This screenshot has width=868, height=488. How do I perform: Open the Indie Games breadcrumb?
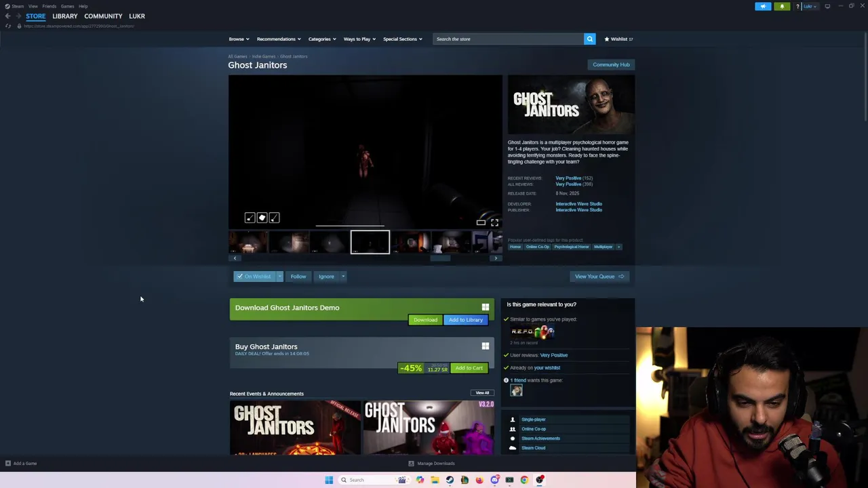(x=264, y=56)
